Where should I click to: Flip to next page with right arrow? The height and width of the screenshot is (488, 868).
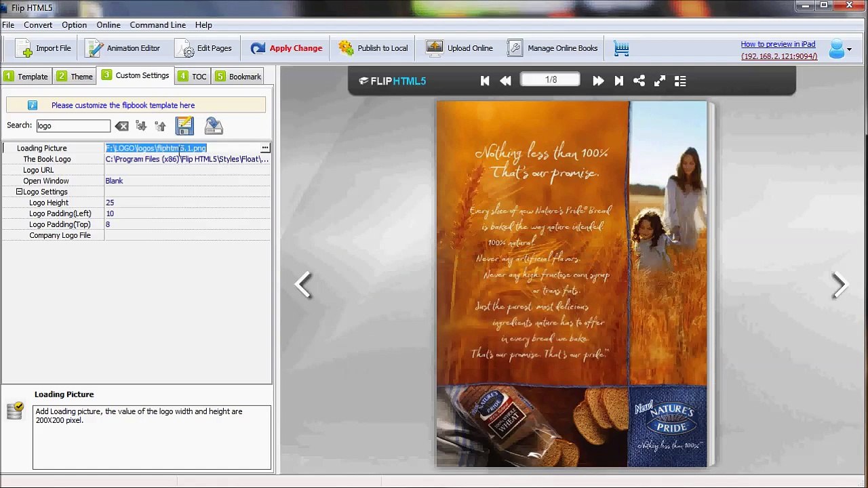tap(840, 285)
